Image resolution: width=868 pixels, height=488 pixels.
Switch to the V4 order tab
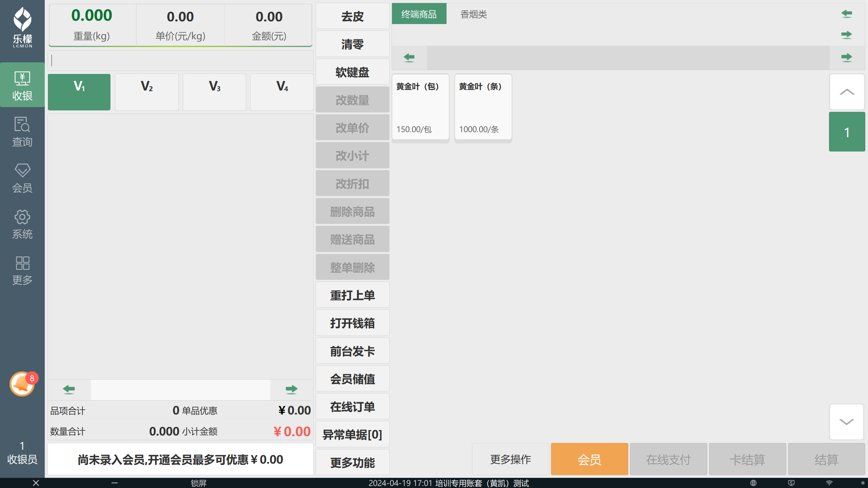point(282,92)
